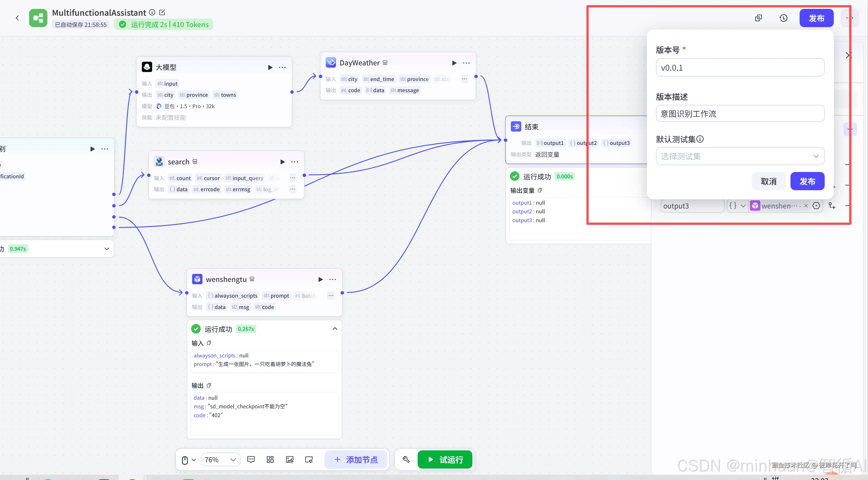Screen dimensions: 868x480
Task: Click the auto-layout grid icon in bottom toolbar
Action: click(x=270, y=459)
